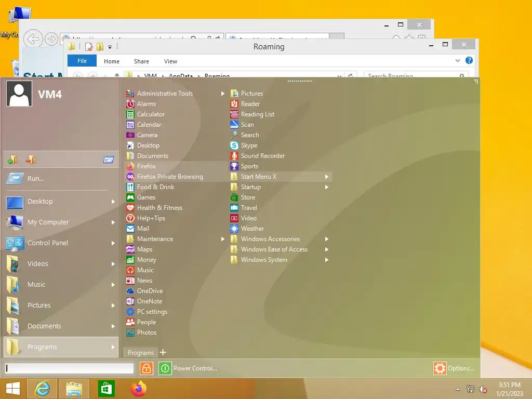Expand ribbon chevron in Roaming window

(x=457, y=61)
